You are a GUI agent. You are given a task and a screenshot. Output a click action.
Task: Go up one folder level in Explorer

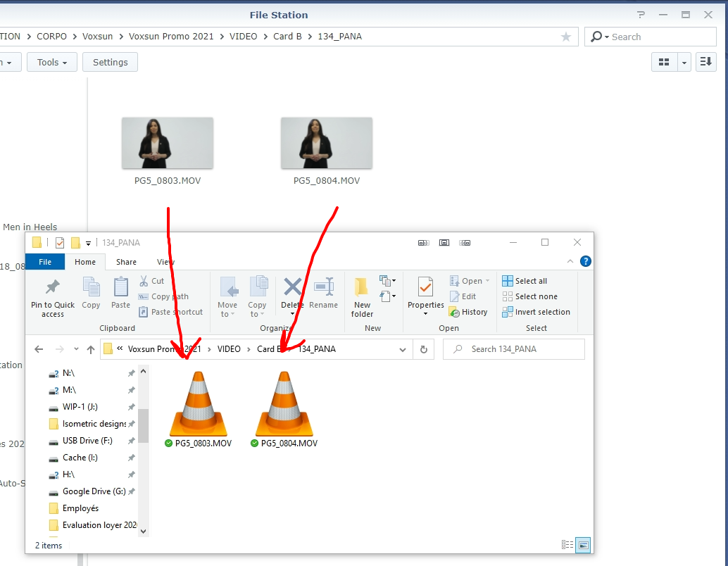point(90,349)
